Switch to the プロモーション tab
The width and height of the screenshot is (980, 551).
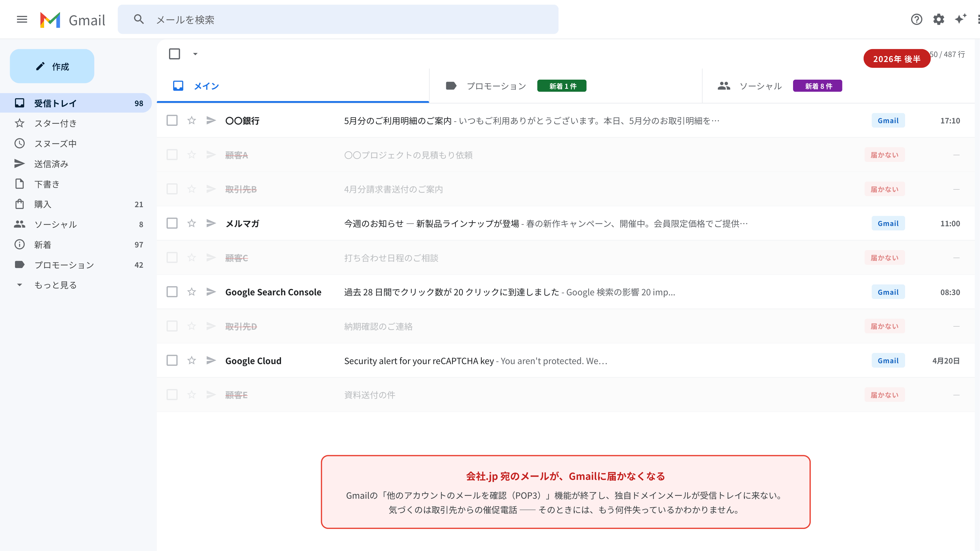pyautogui.click(x=565, y=86)
